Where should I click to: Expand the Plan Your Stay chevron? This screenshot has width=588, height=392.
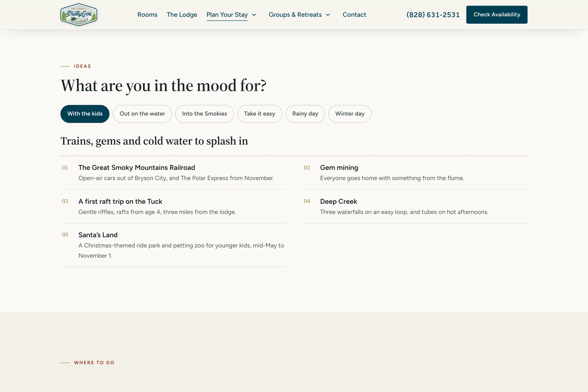(x=254, y=15)
